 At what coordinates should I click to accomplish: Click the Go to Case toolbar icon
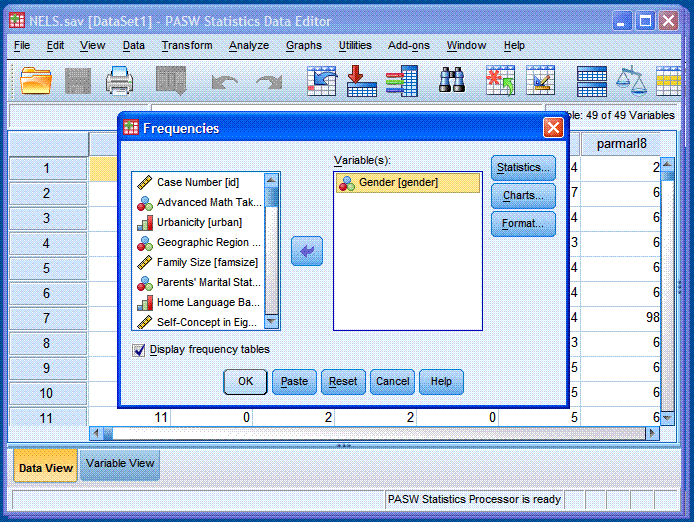point(321,81)
